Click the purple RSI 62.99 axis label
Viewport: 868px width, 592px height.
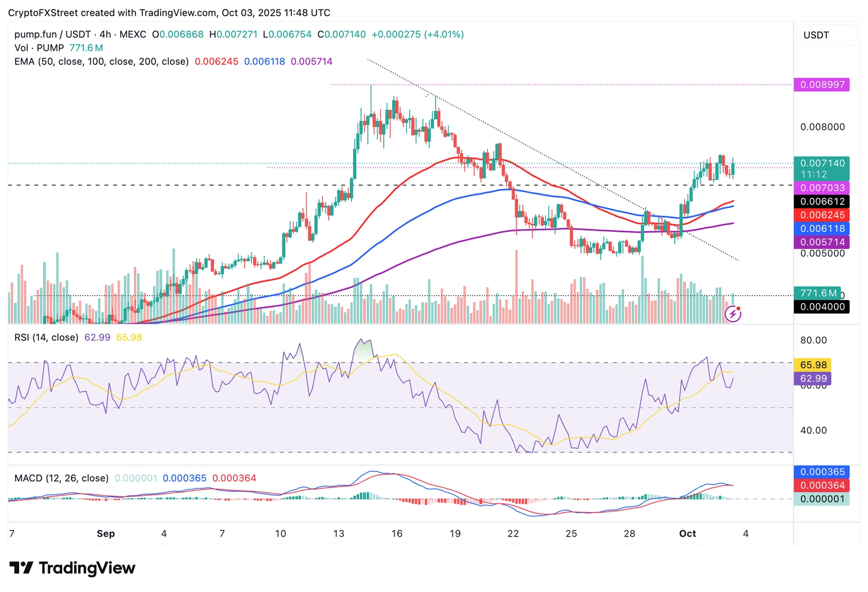pyautogui.click(x=813, y=379)
